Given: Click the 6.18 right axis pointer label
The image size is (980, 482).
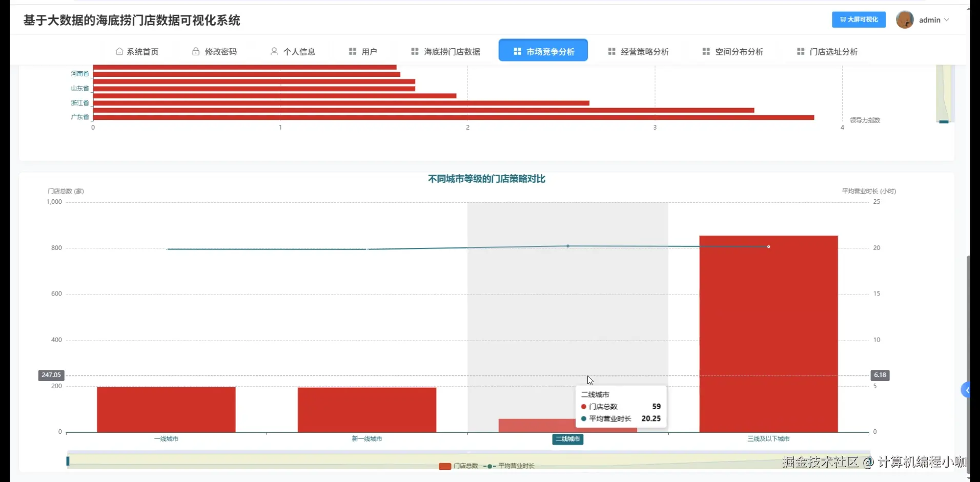Looking at the screenshot, I should [880, 375].
